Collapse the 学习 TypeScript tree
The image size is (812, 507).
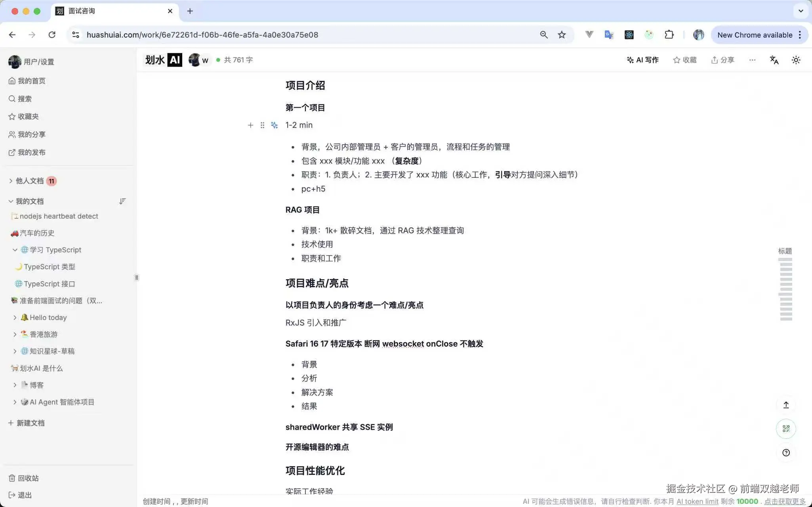[15, 250]
